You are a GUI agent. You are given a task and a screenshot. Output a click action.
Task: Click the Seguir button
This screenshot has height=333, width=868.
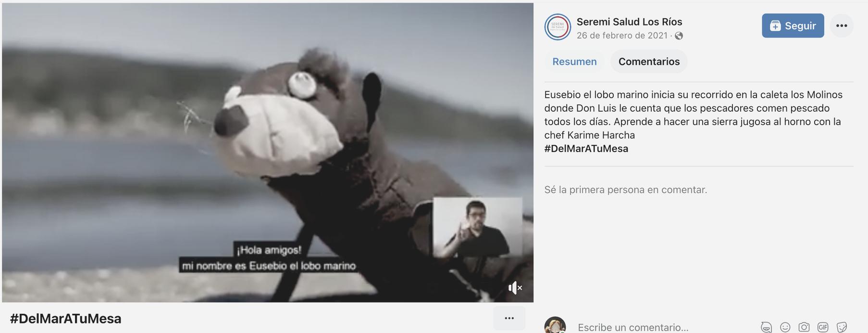point(793,26)
